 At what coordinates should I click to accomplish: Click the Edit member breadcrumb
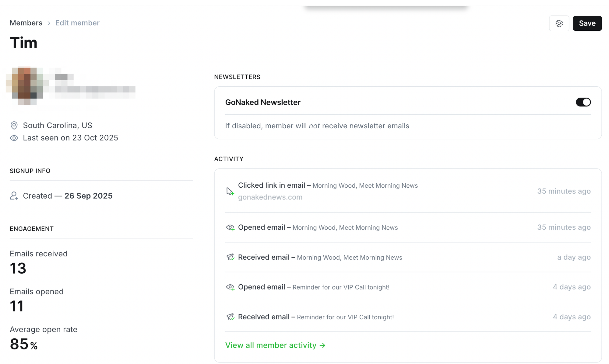pyautogui.click(x=77, y=23)
